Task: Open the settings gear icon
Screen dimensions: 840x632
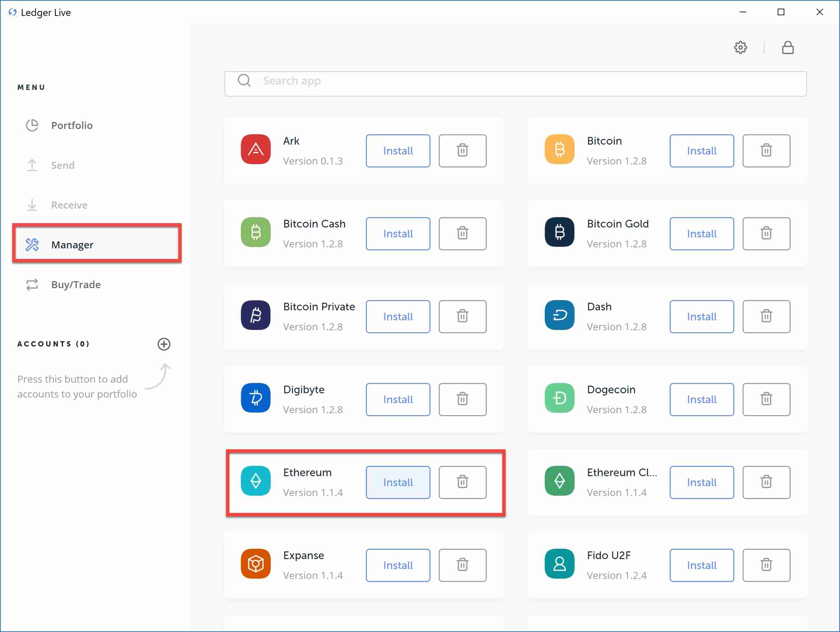Action: click(x=740, y=47)
